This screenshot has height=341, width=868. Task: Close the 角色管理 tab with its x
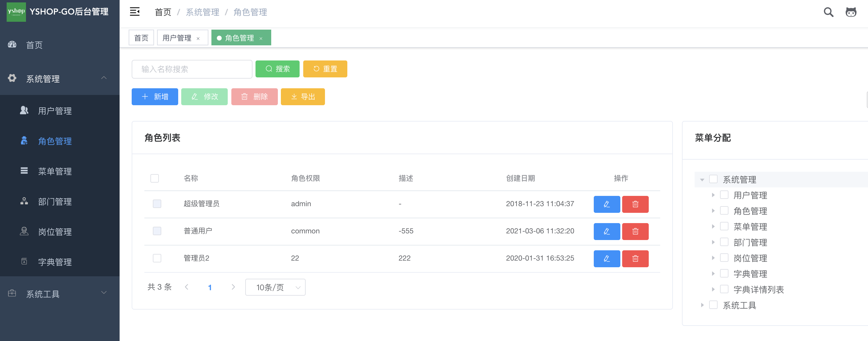pos(261,38)
